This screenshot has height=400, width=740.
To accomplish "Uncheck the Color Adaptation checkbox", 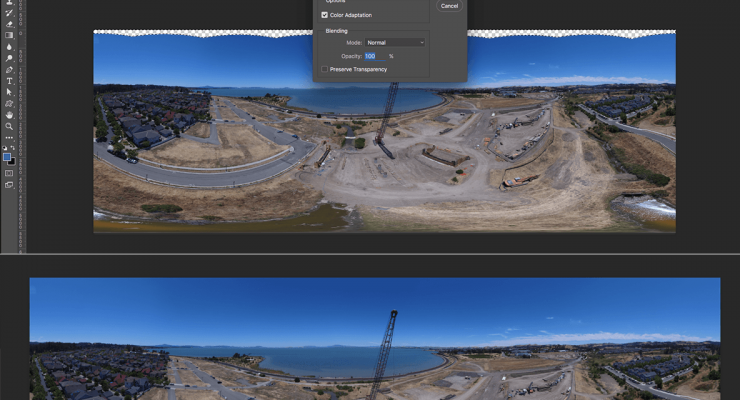I will tap(325, 15).
